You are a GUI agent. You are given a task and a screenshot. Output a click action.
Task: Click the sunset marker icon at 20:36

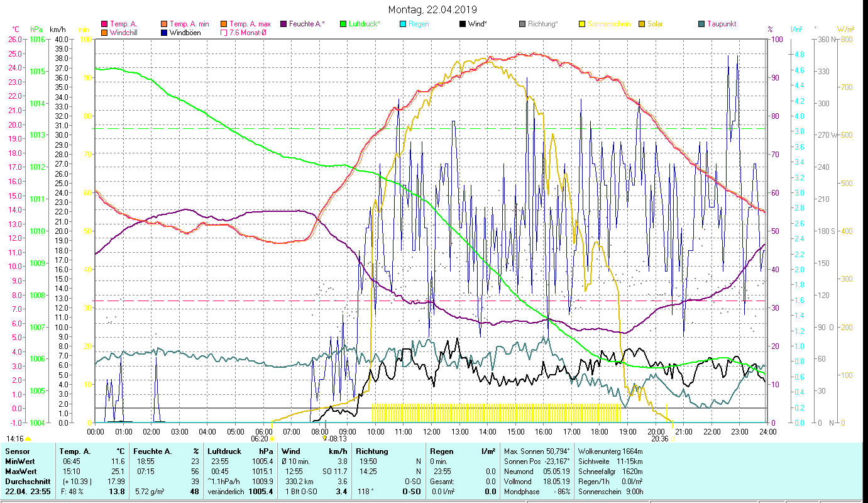pyautogui.click(x=673, y=439)
